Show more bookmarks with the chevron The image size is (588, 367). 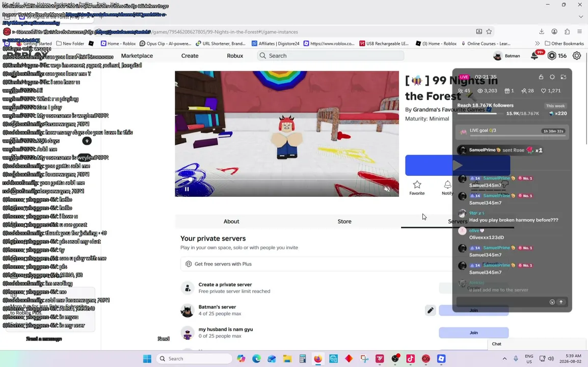coord(538,43)
